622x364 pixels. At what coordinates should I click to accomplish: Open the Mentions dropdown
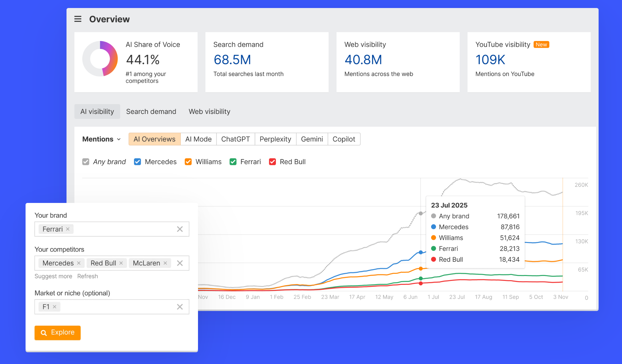[101, 139]
